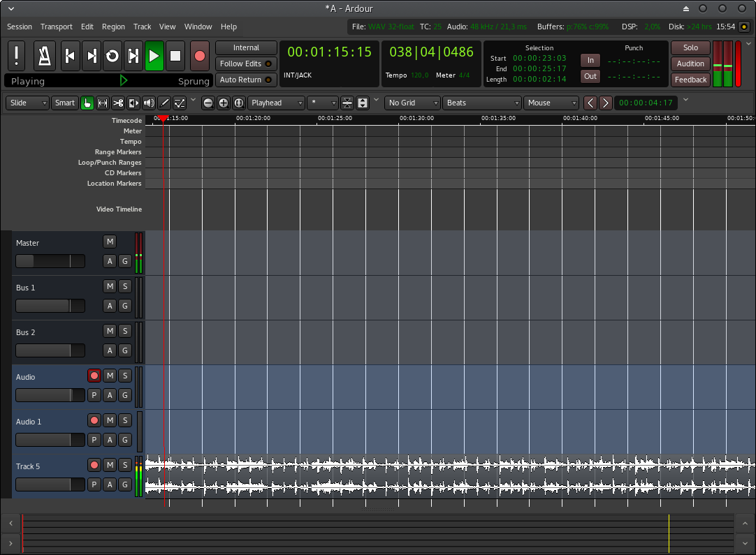Toggle Auto Return option
The height and width of the screenshot is (555, 756).
tap(246, 80)
